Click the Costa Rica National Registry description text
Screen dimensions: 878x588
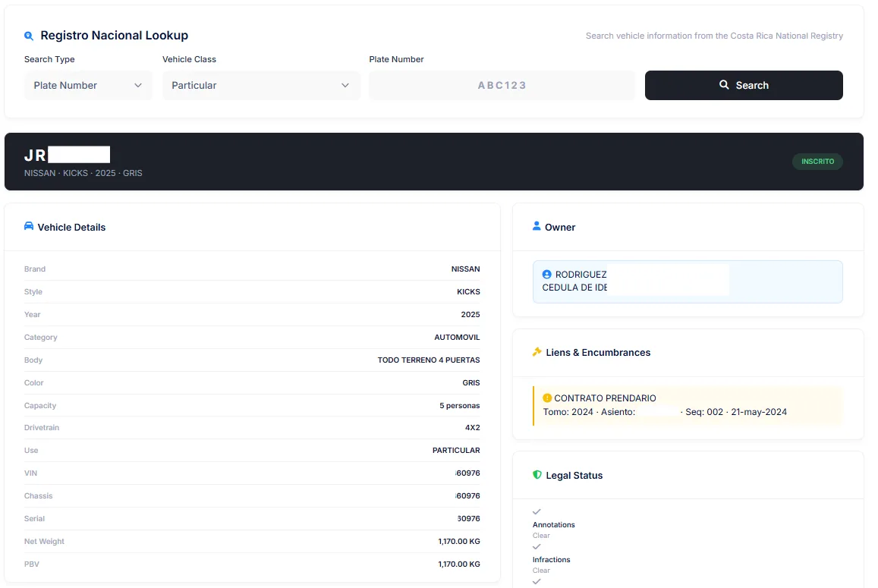(714, 36)
